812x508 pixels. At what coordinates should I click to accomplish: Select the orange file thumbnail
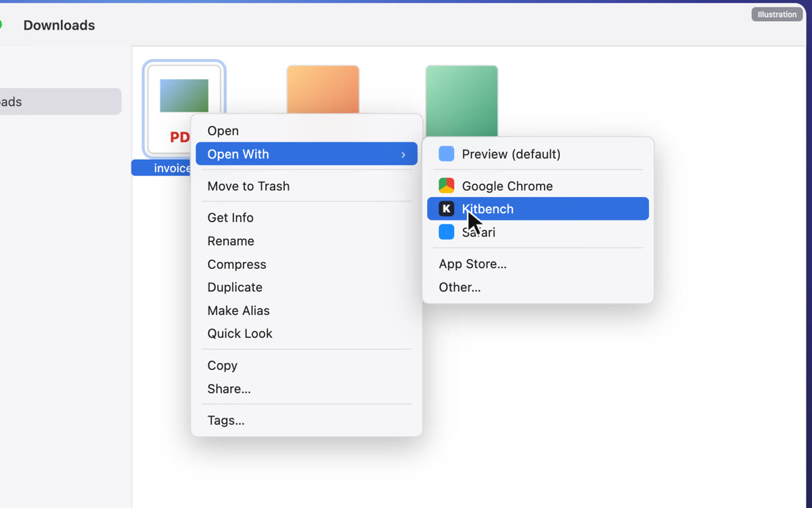(x=323, y=90)
